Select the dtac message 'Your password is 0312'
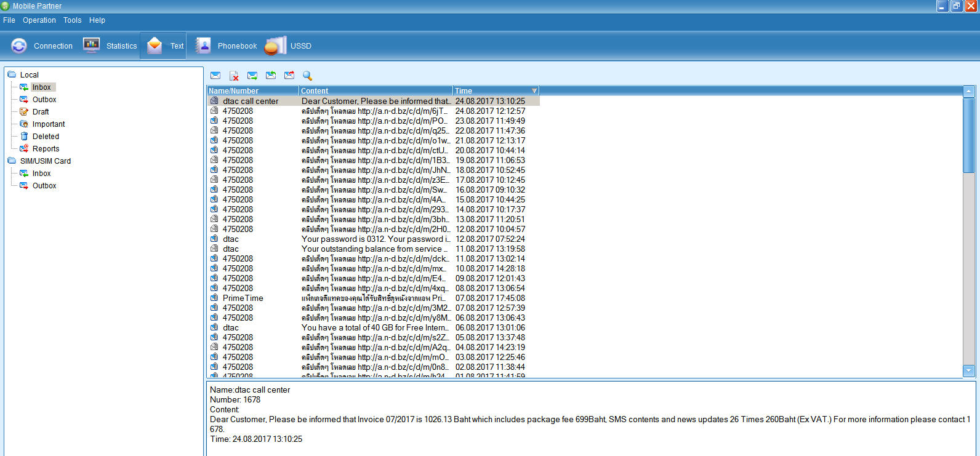Viewport: 980px width, 456px height. (x=373, y=239)
